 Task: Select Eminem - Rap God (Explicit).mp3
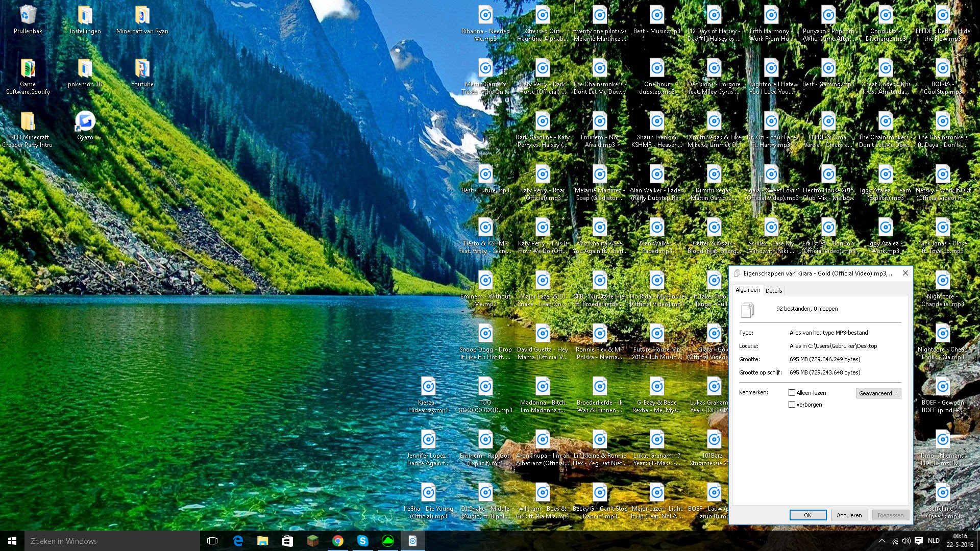[485, 448]
